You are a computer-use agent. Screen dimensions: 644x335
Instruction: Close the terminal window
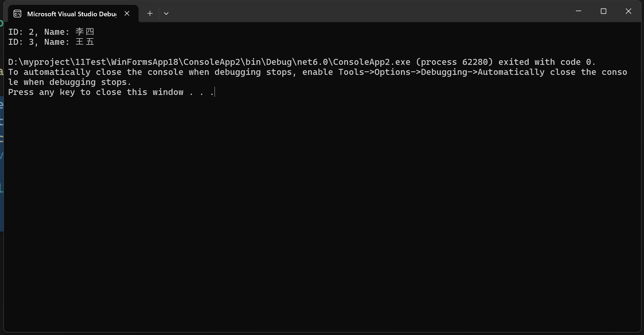click(629, 11)
